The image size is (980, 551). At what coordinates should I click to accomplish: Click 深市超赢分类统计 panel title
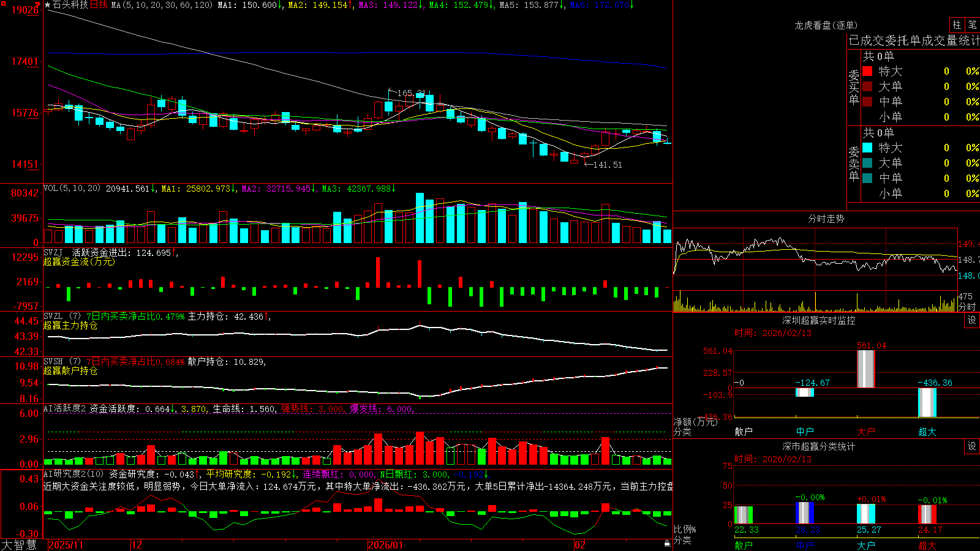(x=819, y=446)
